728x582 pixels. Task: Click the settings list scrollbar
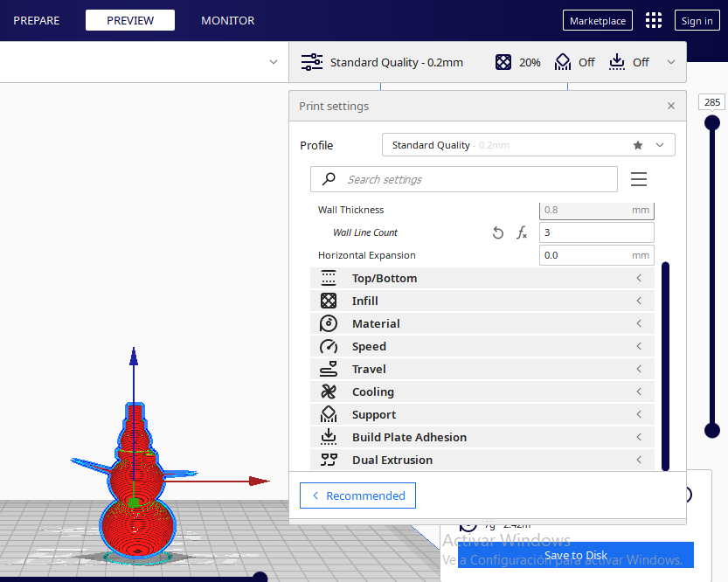pos(665,366)
